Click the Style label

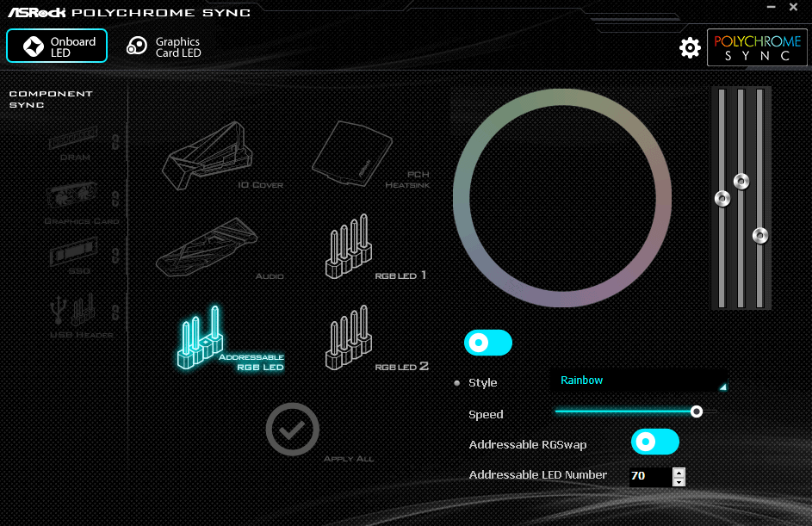coord(483,382)
